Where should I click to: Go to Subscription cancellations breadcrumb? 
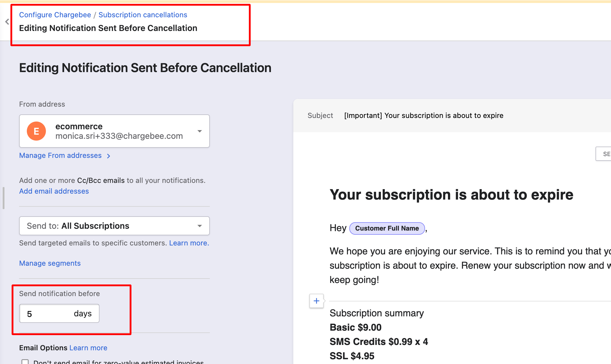[143, 15]
